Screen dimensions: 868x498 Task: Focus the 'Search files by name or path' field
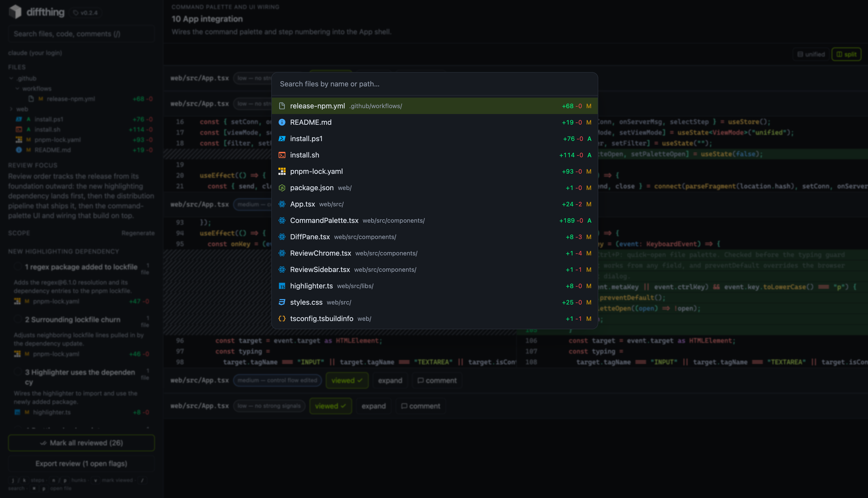click(434, 84)
